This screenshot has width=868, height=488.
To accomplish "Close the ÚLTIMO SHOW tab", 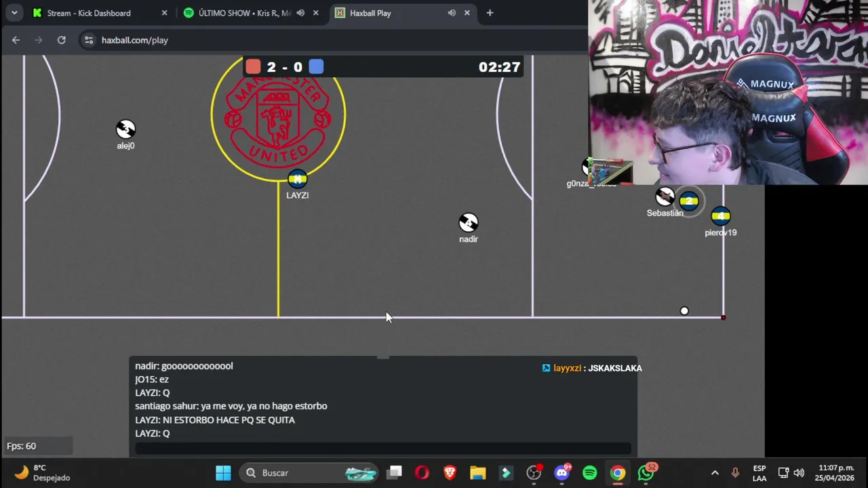I will point(315,13).
